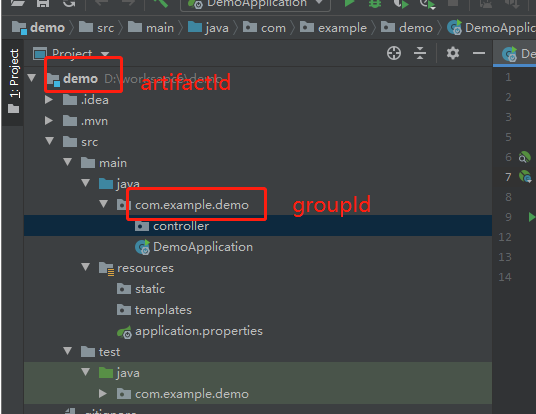
Task: Click the Stop square icon in toolbar
Action: 453,3
